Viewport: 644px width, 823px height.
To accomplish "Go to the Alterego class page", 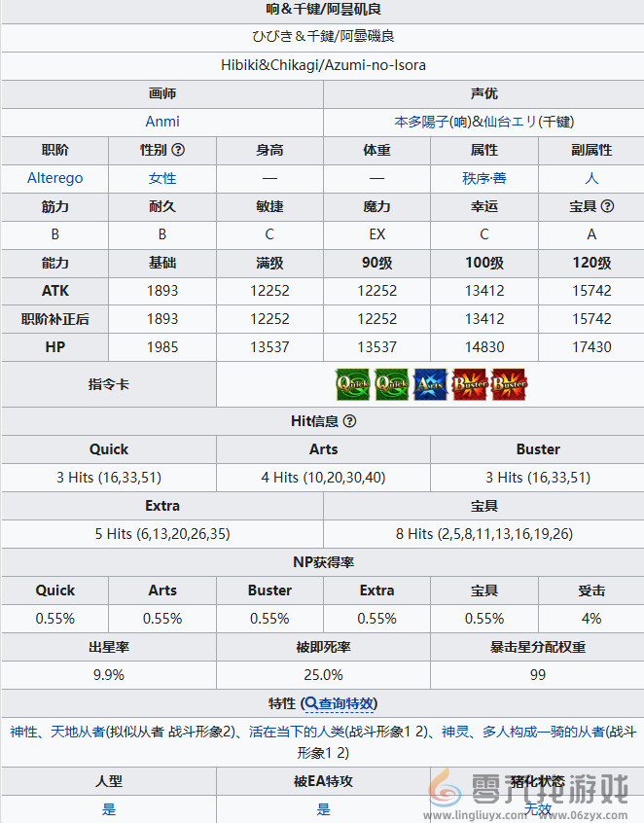I will [x=55, y=178].
